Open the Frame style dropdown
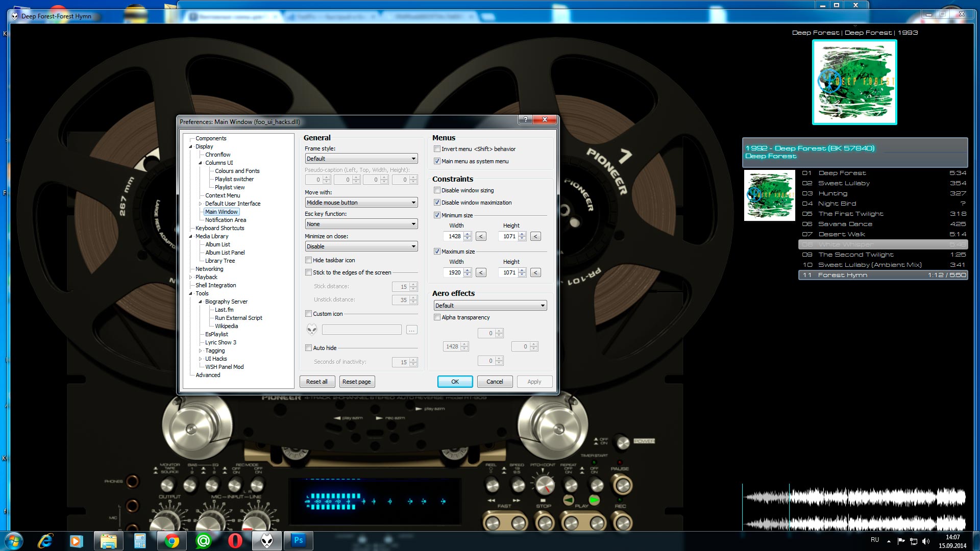This screenshot has height=551, width=980. [x=361, y=159]
